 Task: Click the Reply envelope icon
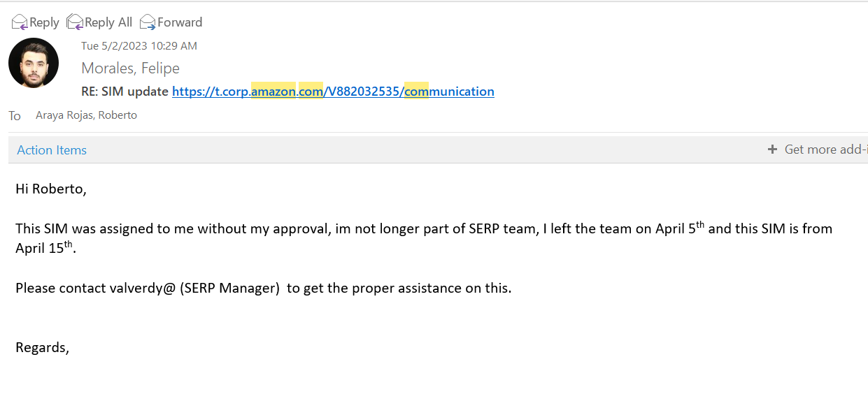coord(20,22)
